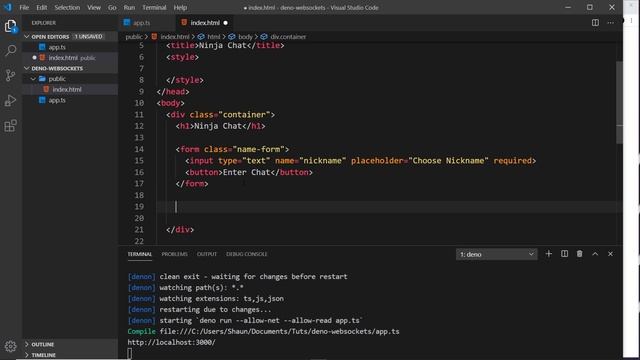Screen dimensions: 640x360
Task: Open the Extensions view
Action: [10, 125]
